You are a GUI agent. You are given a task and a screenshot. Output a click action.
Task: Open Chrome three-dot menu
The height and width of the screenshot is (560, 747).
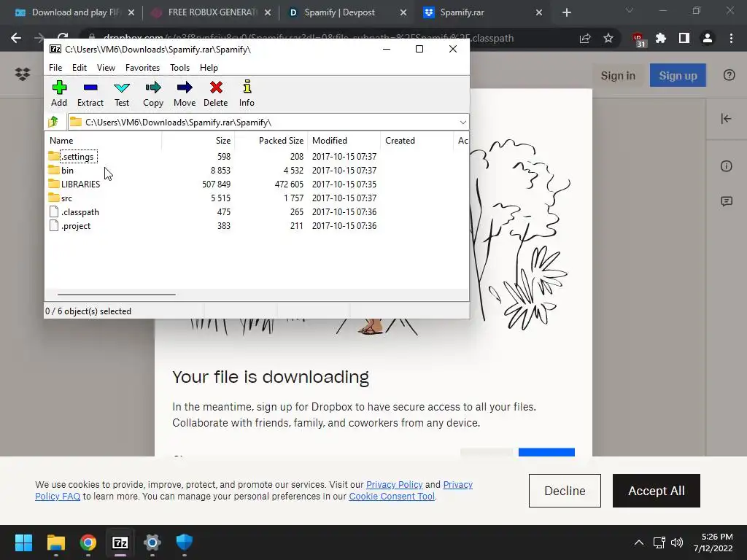tap(731, 38)
